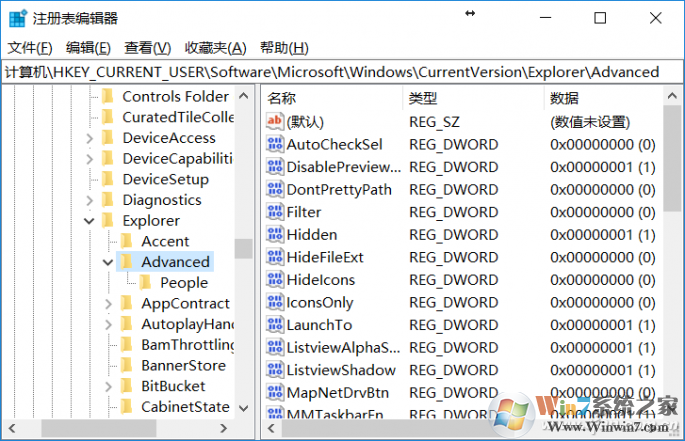Click the HideFileExt value icon
The width and height of the screenshot is (685, 441).
[275, 257]
